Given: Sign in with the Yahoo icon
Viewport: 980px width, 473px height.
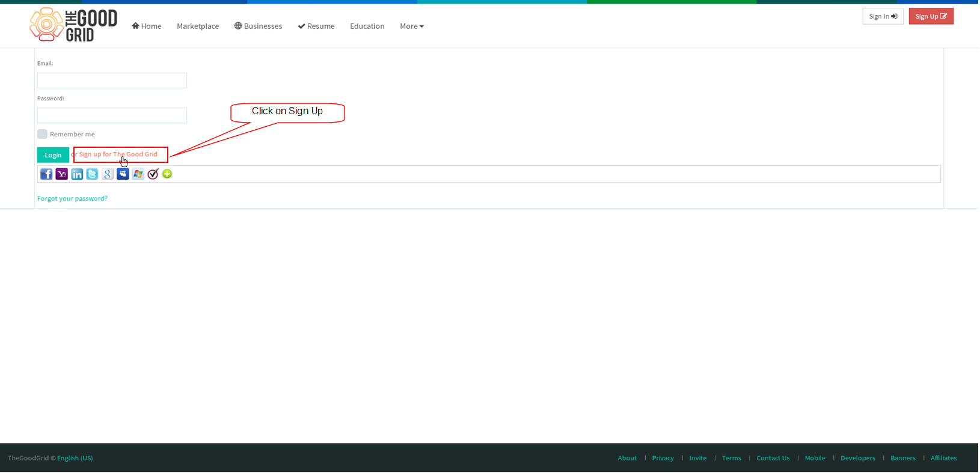Looking at the screenshot, I should (61, 174).
